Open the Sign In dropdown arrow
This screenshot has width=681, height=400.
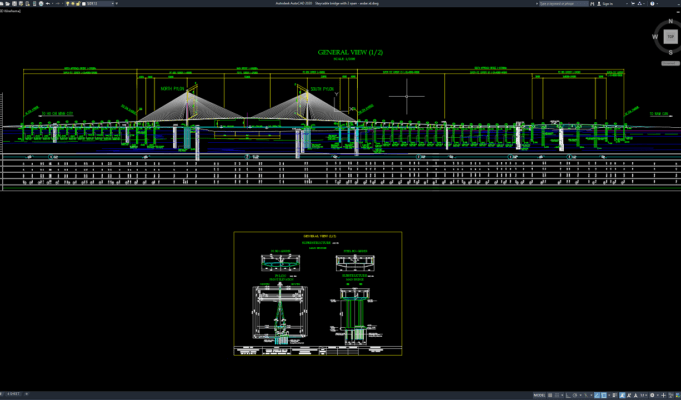627,3
